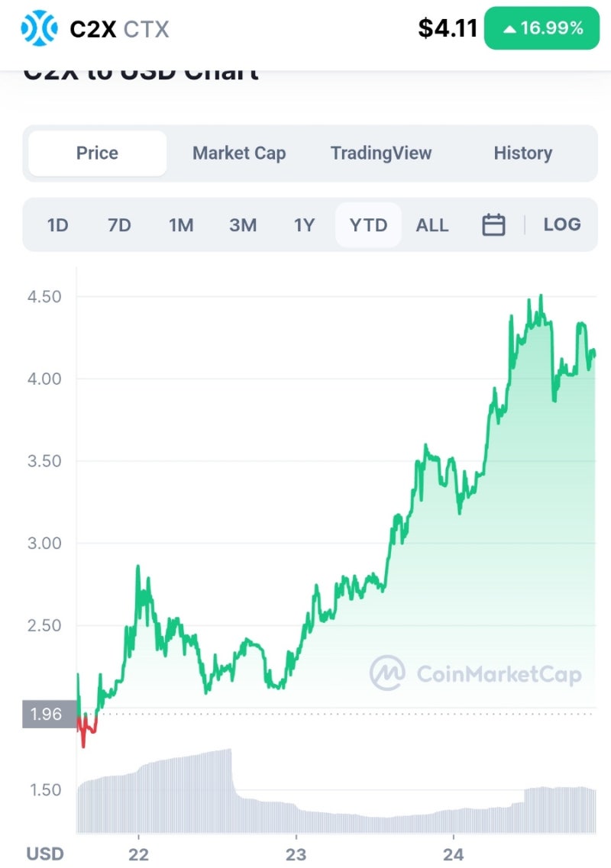Tap the green 16.99% price change badge
The height and width of the screenshot is (868, 611).
pos(541,29)
